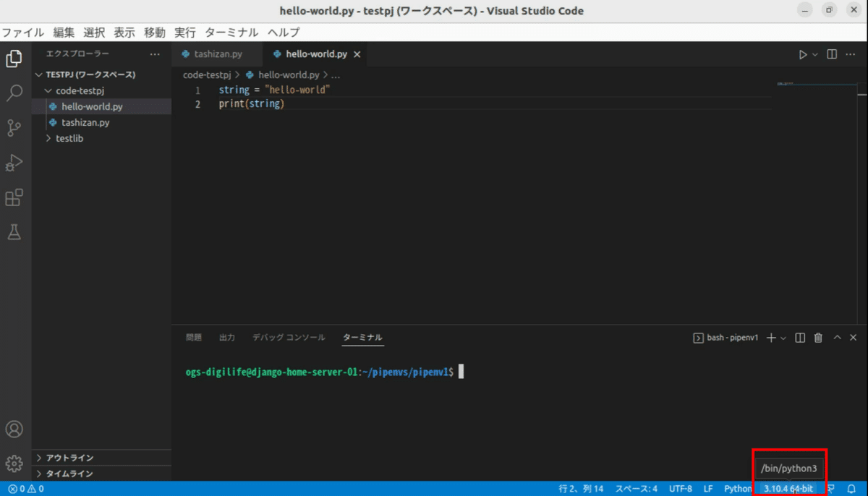
Task: Open hello-world.py in explorer tree
Action: (101, 106)
